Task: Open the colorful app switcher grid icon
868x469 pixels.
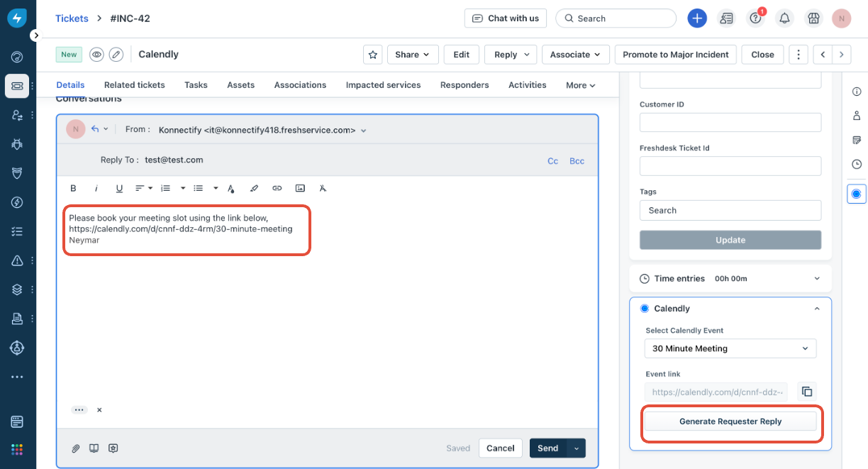Action: point(17,449)
